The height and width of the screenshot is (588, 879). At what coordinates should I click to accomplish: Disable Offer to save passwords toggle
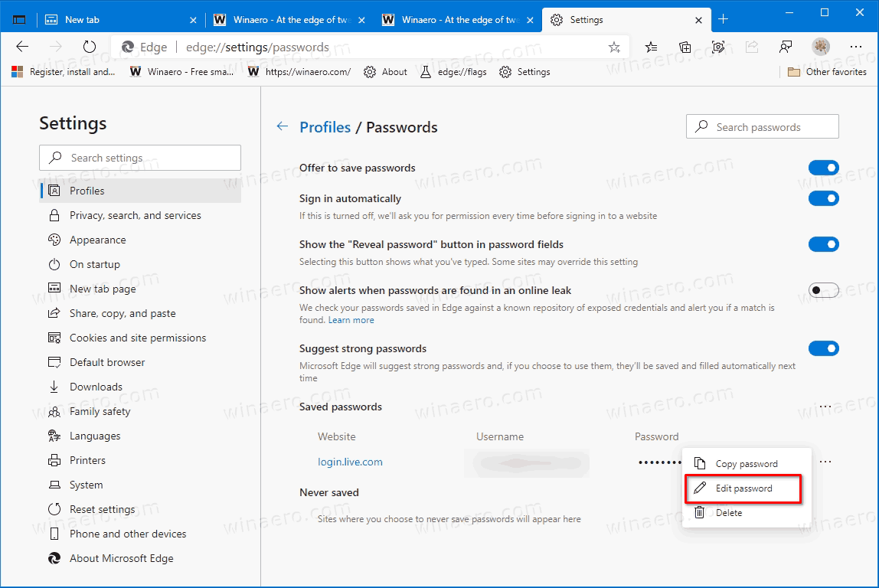[824, 168]
